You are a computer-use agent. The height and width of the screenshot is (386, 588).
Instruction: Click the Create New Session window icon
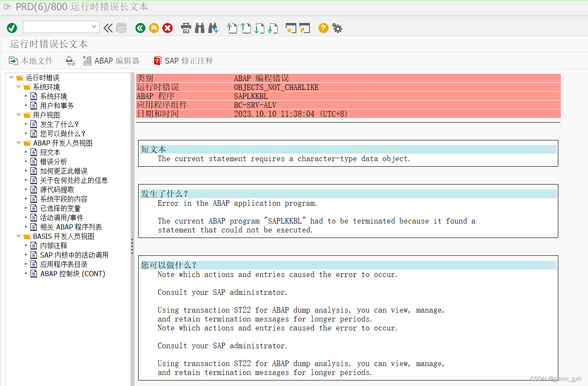(x=291, y=28)
